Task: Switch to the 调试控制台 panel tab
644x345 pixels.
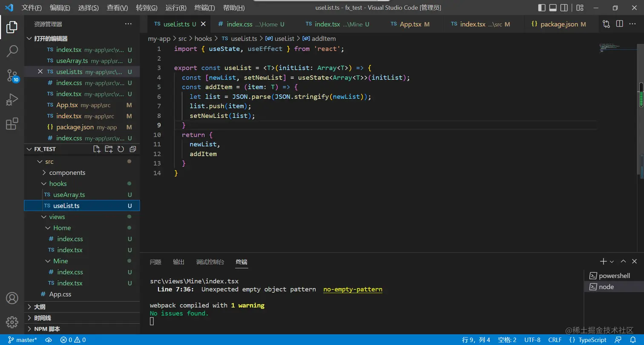Action: click(x=210, y=262)
